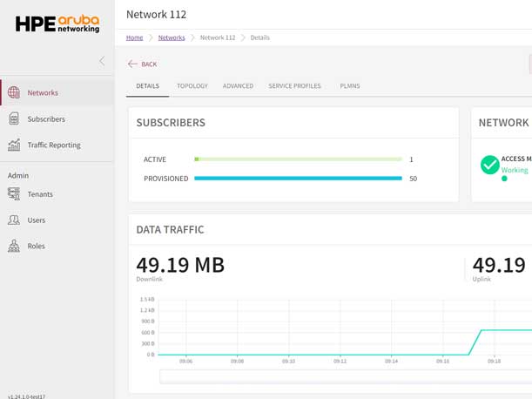Click the green Access status checkmark icon
532x399 pixels.
click(489, 165)
